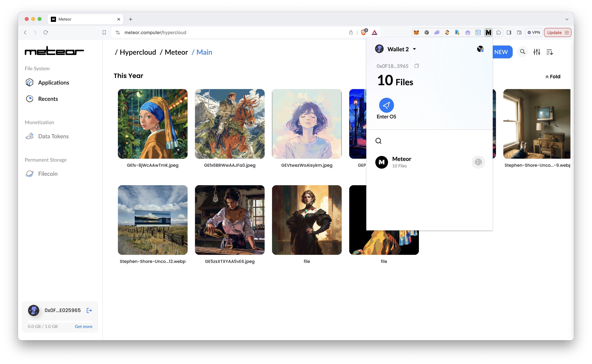Expand the Wallet 2 dropdown
The height and width of the screenshot is (364, 592).
tap(414, 49)
